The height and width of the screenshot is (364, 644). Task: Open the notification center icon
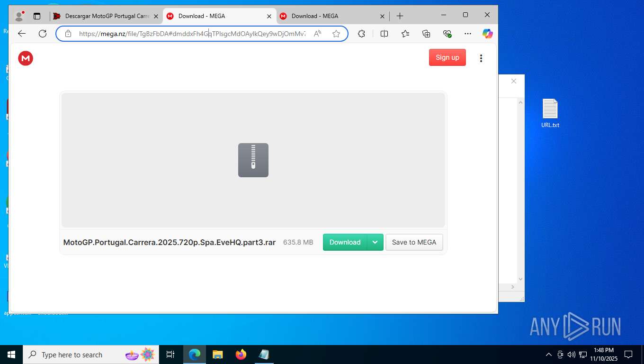628,355
